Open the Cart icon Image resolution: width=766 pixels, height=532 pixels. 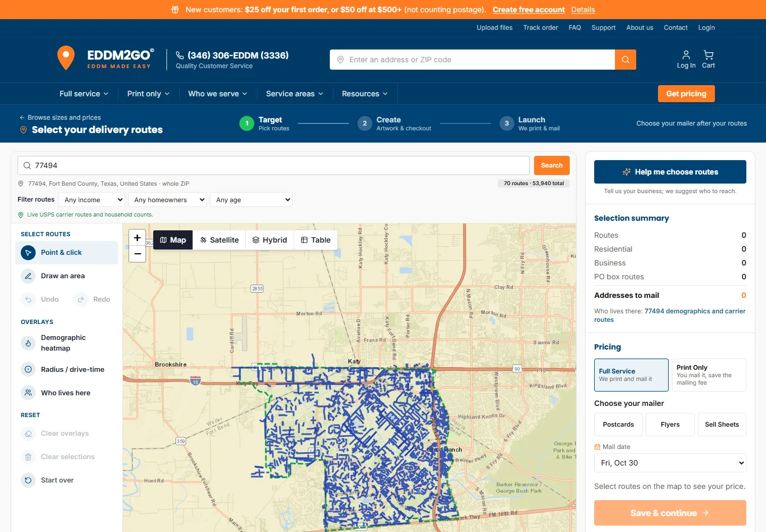(709, 59)
